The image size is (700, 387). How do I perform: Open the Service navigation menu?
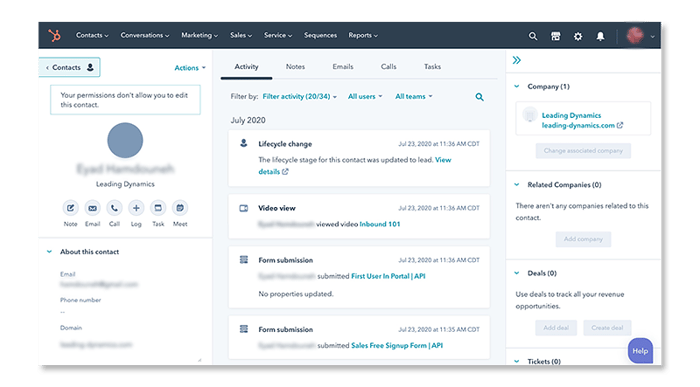278,35
